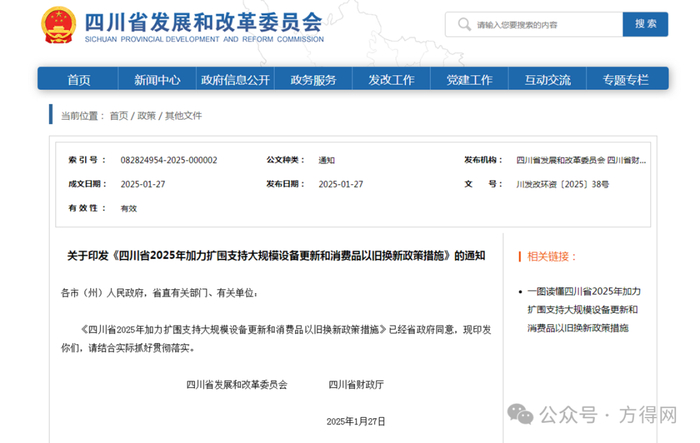Click the search magnifier icon

click(464, 24)
